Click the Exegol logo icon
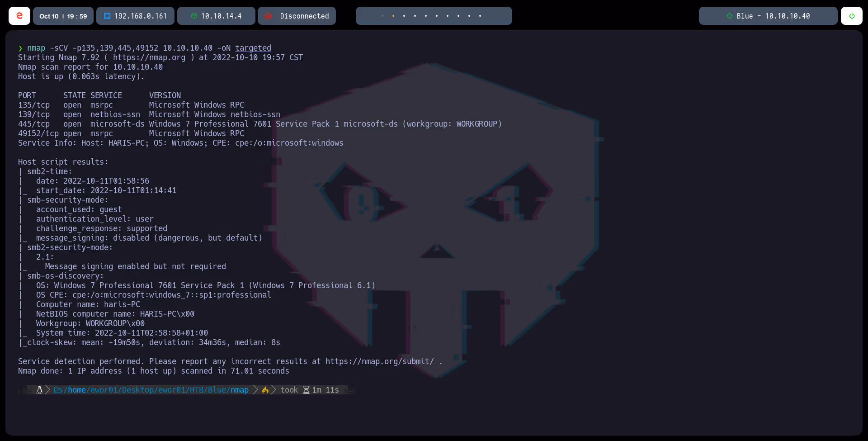The width and height of the screenshot is (868, 441). coord(19,15)
